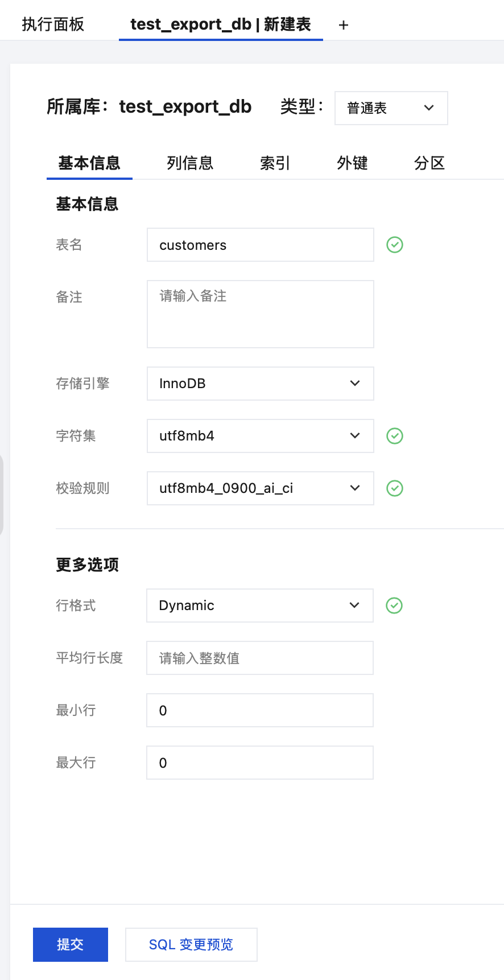Click the customers table name field
504x980 pixels.
[x=260, y=245]
